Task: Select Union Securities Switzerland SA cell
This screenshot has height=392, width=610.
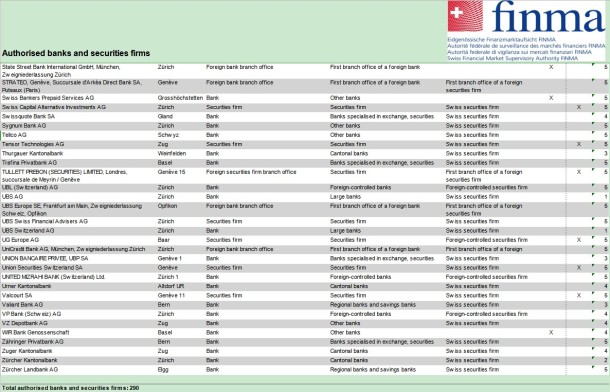Action: coord(42,268)
